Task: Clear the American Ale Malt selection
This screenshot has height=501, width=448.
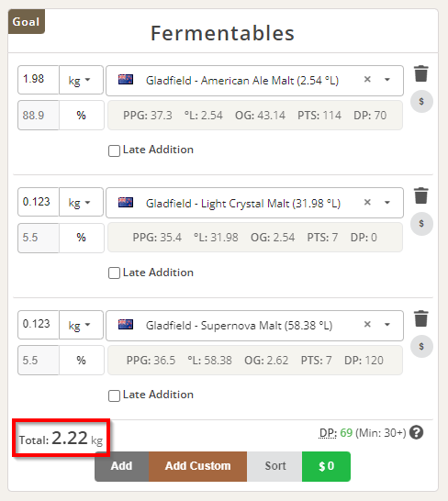Action: 367,80
